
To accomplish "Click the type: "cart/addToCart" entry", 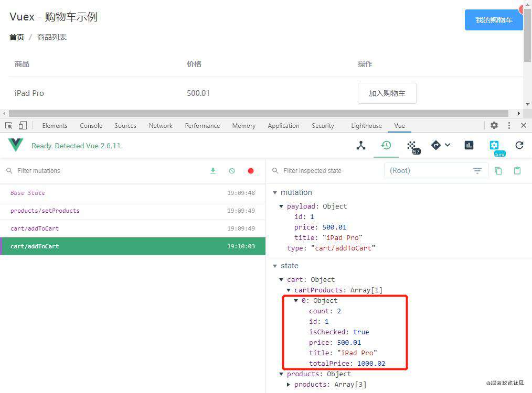I will 331,248.
